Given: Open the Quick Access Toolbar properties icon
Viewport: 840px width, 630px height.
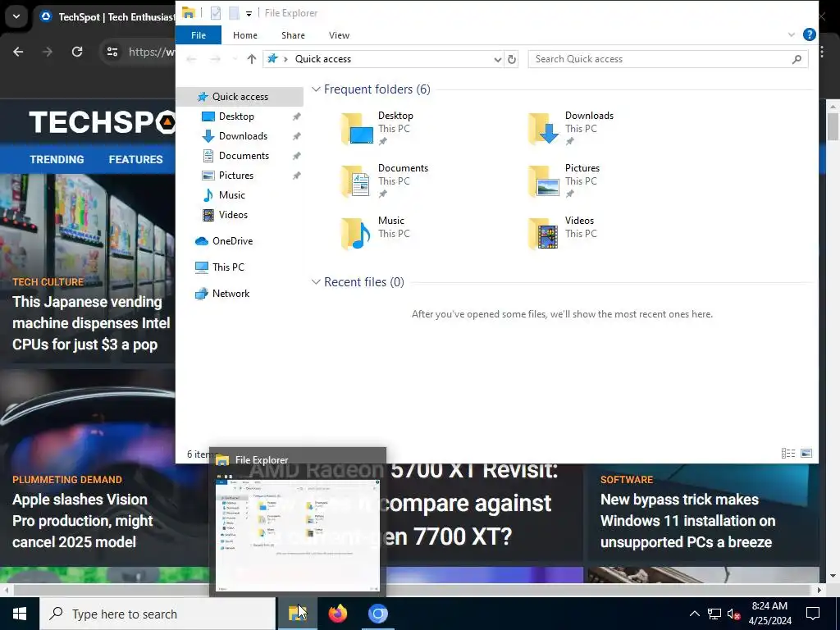Looking at the screenshot, I should click(216, 13).
